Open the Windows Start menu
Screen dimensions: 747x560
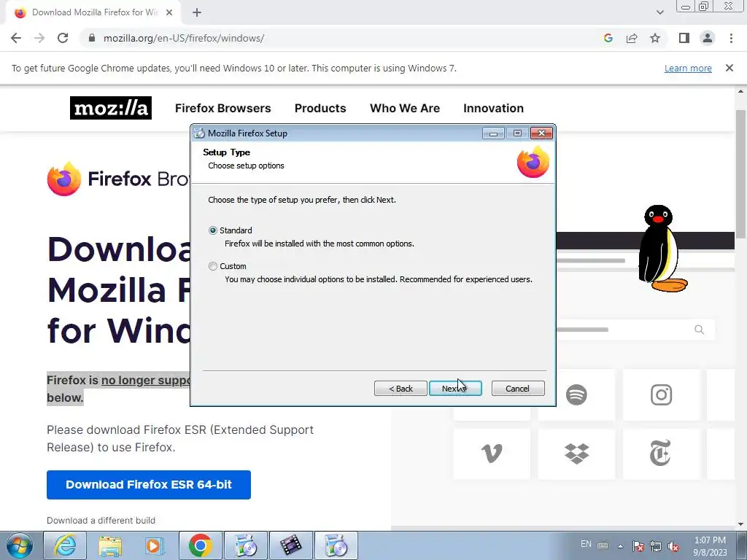[20, 545]
